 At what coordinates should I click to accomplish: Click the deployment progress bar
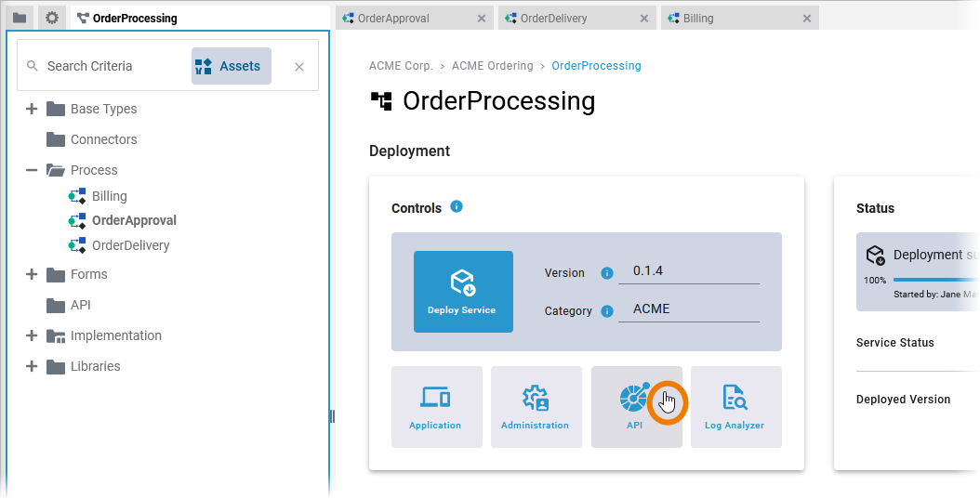coord(934,280)
